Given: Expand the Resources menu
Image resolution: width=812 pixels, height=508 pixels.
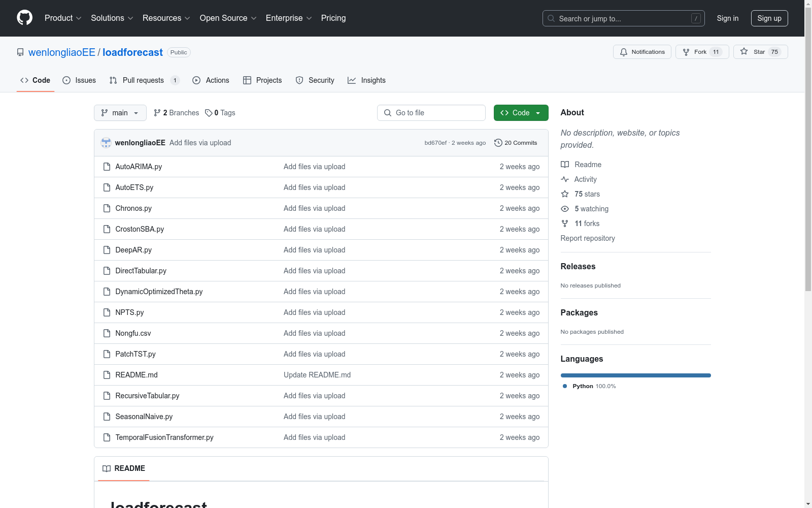Looking at the screenshot, I should point(166,18).
